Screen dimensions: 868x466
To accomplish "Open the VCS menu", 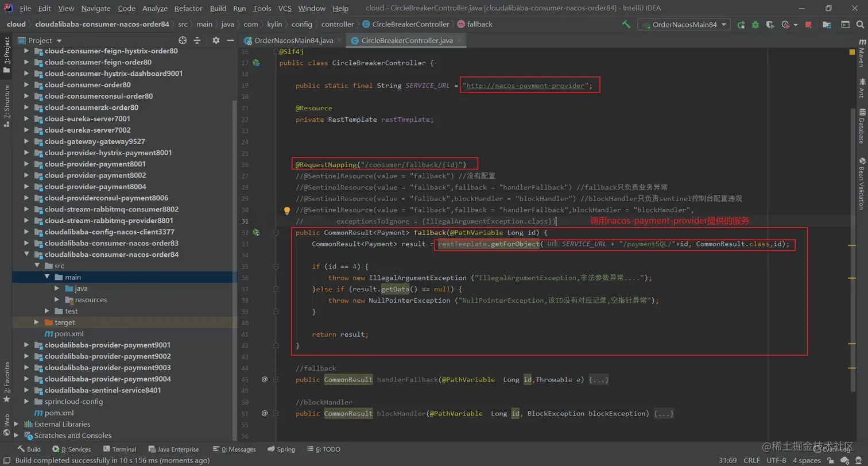I will (285, 9).
